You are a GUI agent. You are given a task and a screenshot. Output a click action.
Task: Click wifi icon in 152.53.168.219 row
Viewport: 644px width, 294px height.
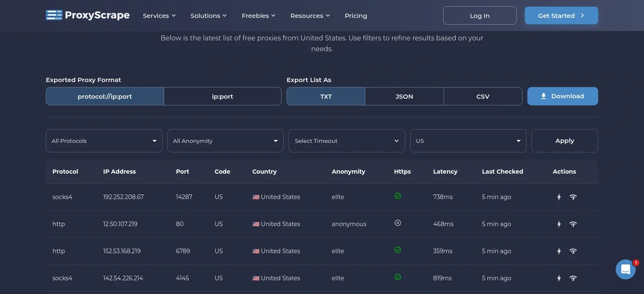point(573,251)
